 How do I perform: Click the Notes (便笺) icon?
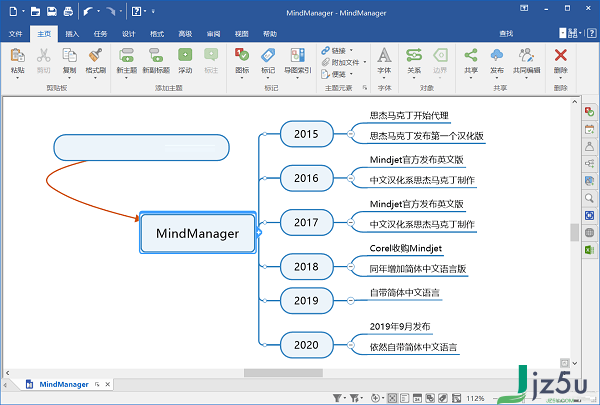325,74
